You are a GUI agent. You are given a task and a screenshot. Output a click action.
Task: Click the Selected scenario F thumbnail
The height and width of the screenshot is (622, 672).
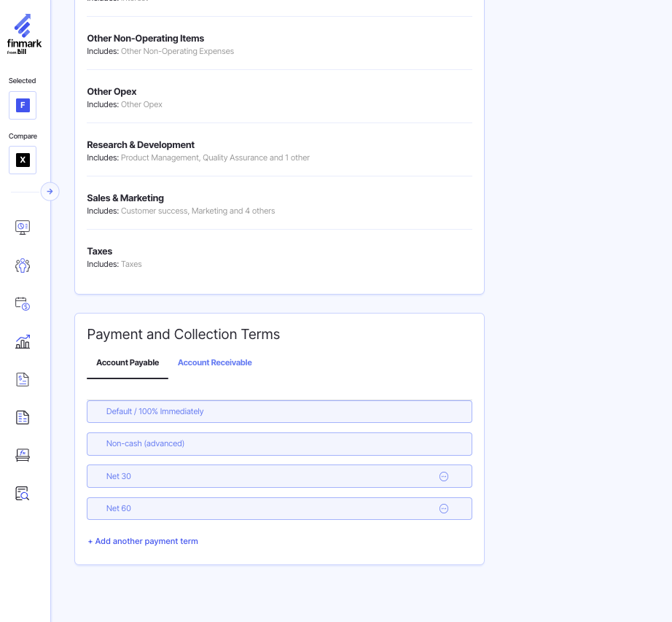[23, 106]
